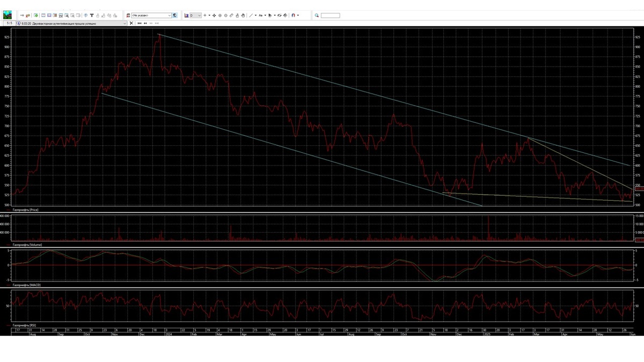This screenshot has width=644, height=362.
Task: Click the first circular zoom icon
Action: coord(220,16)
